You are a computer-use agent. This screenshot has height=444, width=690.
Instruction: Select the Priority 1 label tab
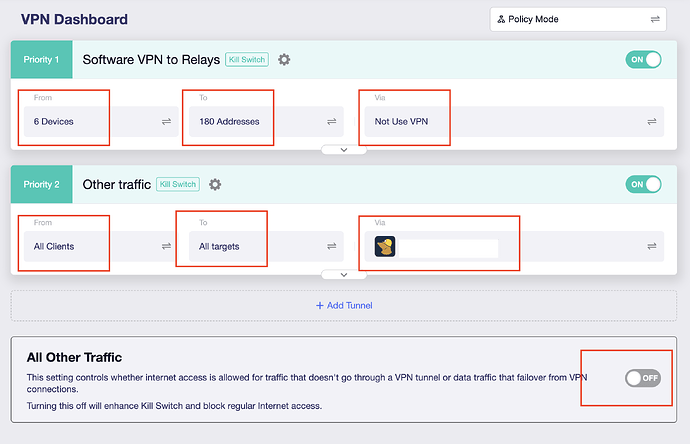[41, 60]
